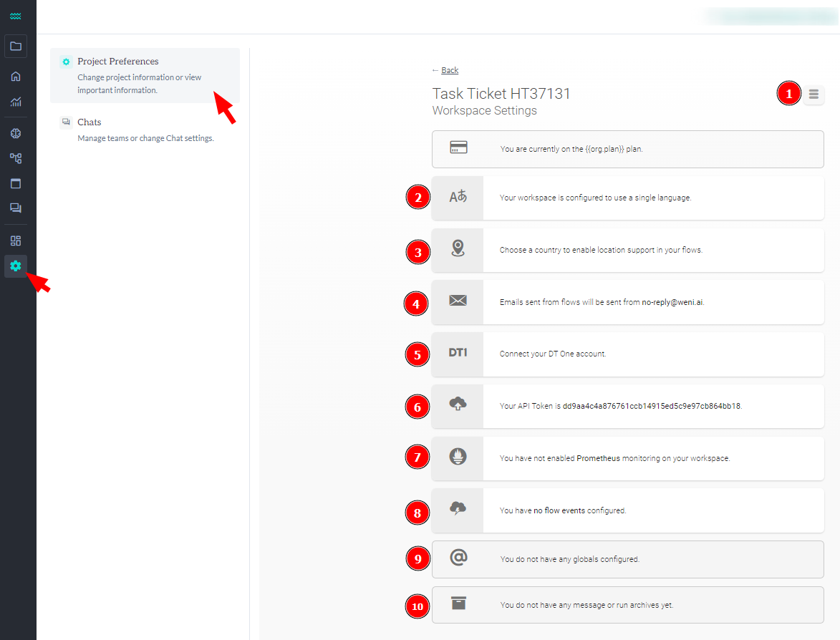Open the email sender settings envelope icon

[458, 301]
